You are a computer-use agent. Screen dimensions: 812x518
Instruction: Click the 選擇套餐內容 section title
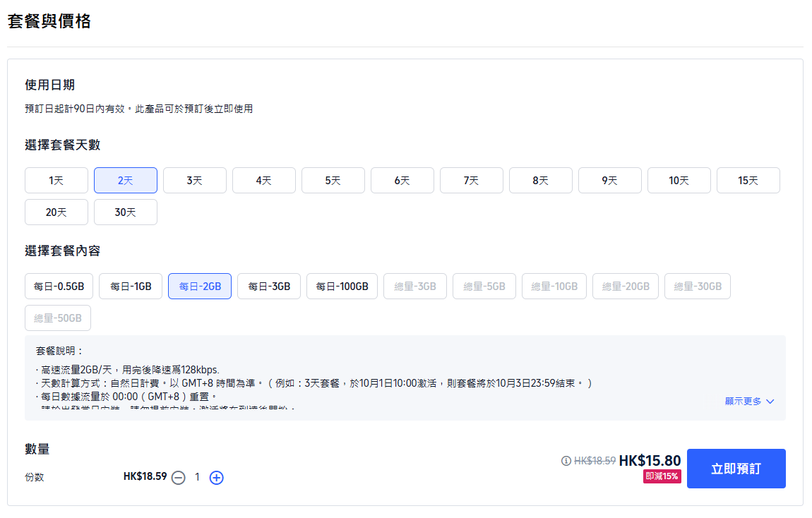(63, 251)
